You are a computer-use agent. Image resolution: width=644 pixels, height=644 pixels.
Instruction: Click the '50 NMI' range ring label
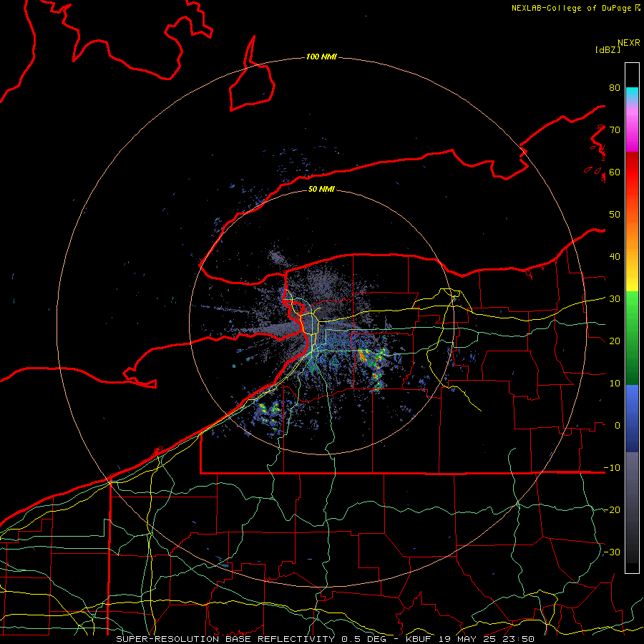321,189
